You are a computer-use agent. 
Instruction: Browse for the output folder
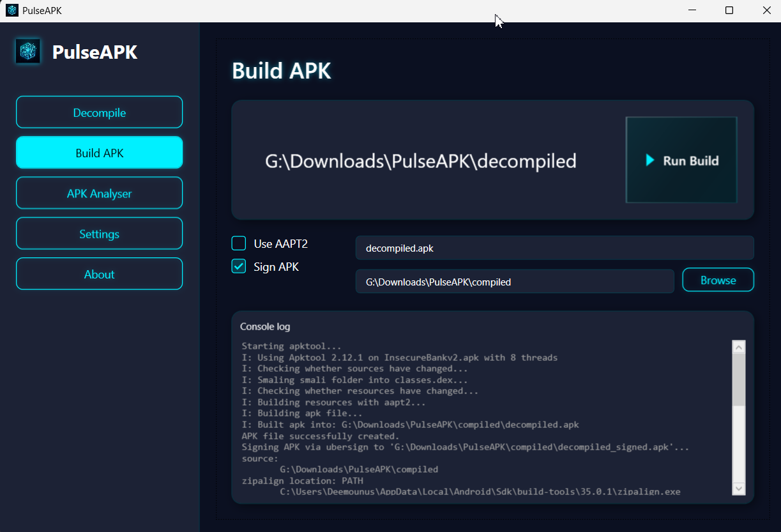pos(718,280)
